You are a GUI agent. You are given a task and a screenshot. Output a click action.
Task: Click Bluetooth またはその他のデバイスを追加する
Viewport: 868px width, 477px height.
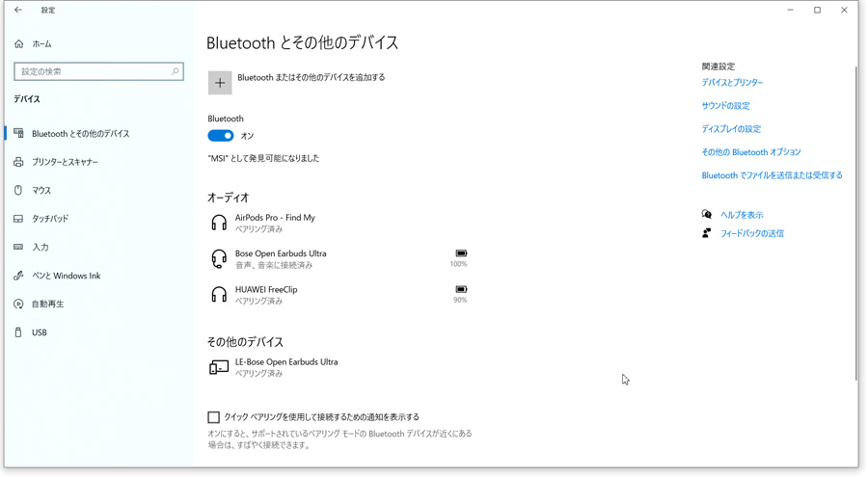[x=312, y=77]
